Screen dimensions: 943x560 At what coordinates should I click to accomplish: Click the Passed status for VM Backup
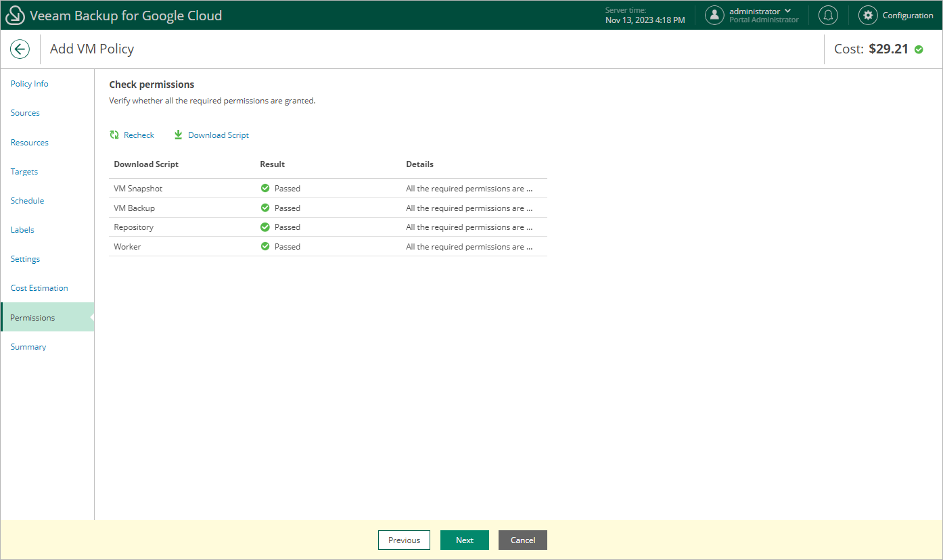(x=287, y=208)
